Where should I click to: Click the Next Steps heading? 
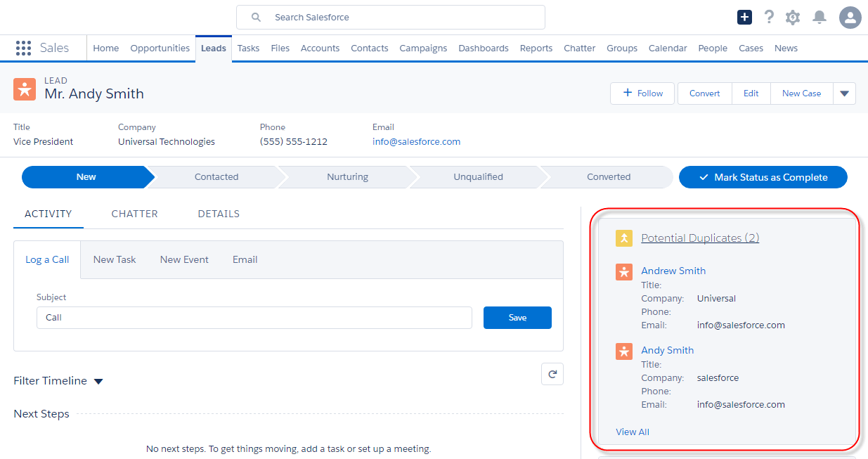tap(41, 414)
